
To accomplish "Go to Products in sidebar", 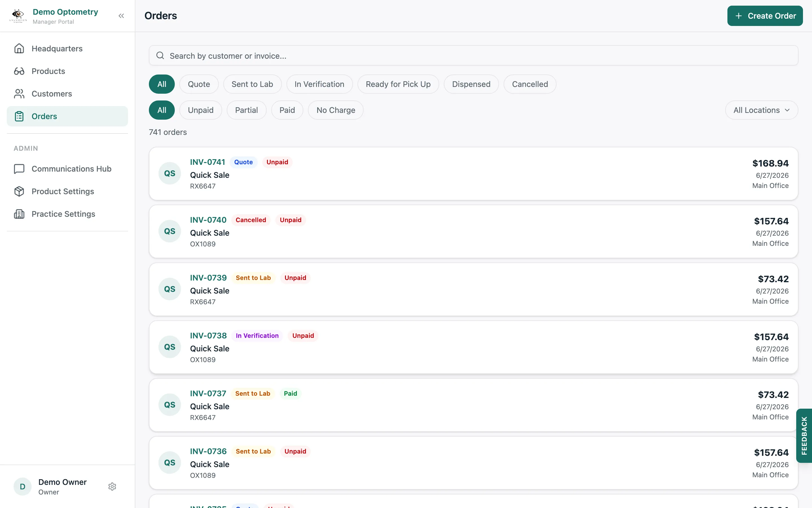I will (x=67, y=71).
